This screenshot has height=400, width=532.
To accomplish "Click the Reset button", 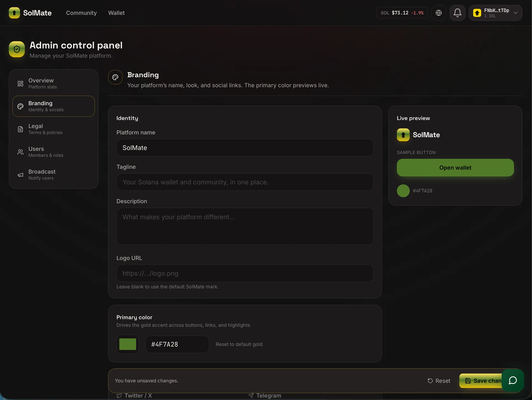I will coord(439,381).
